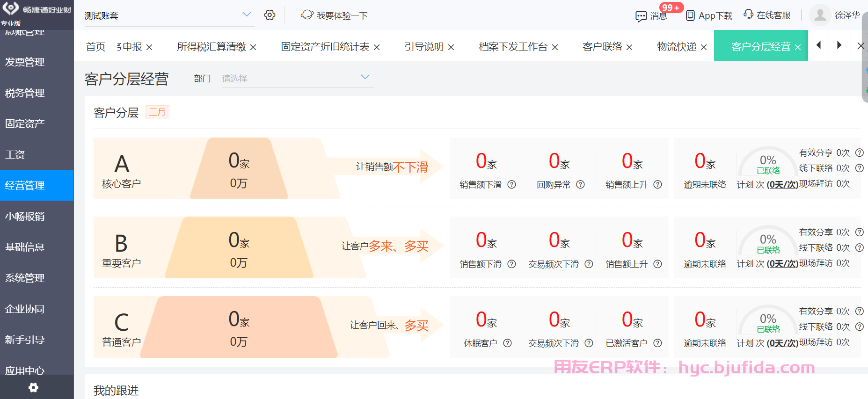This screenshot has width=868, height=399.
Task: Click B-row plan link (0天/次)
Action: tap(782, 264)
